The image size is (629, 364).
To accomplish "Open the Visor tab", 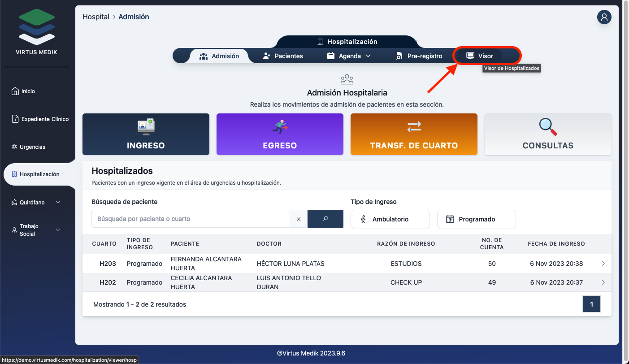I will [480, 56].
